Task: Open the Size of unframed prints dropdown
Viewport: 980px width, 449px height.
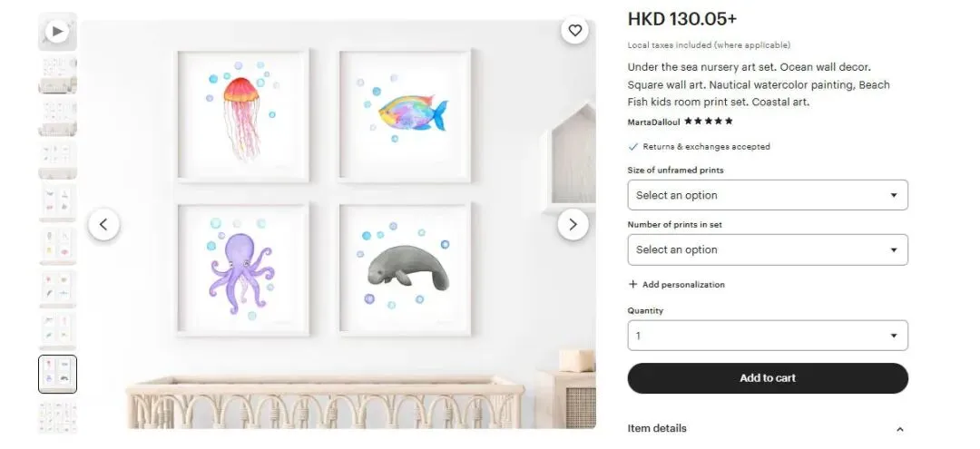Action: point(768,195)
